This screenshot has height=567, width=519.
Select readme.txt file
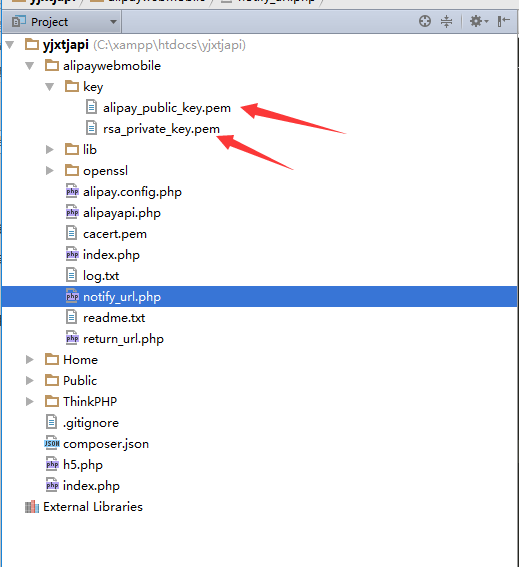[114, 318]
